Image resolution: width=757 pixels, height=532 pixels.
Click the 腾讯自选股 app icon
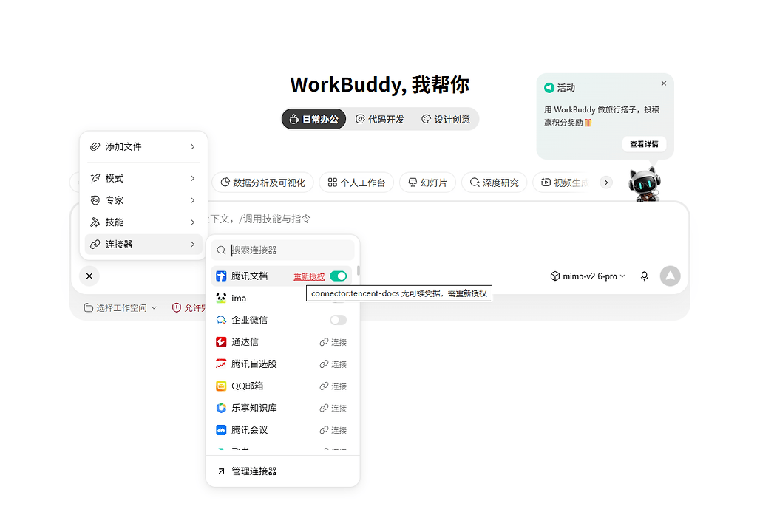point(221,364)
